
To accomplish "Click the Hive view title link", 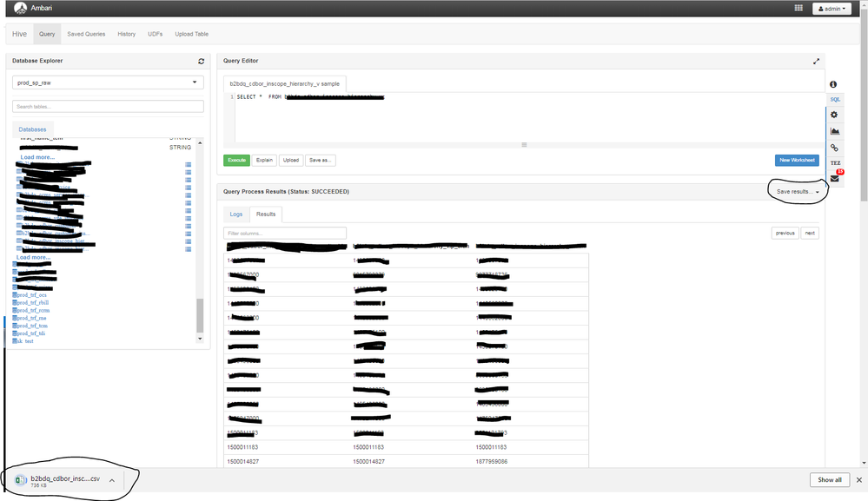I will [19, 34].
